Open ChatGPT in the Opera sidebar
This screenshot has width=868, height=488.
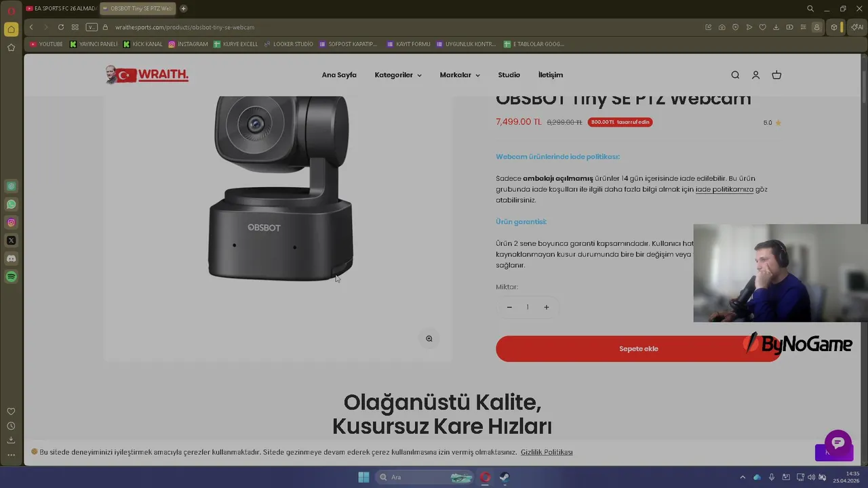[x=11, y=186]
